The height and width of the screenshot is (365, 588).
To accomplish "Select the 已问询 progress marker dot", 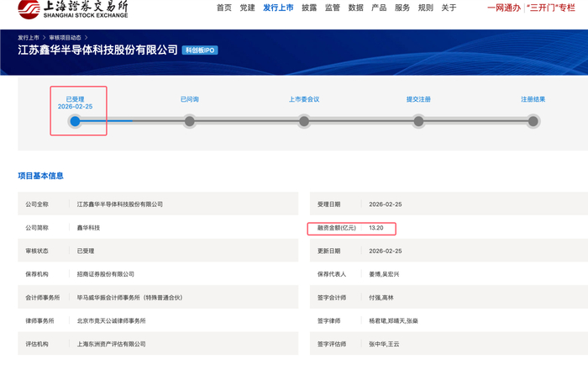I will 190,121.
